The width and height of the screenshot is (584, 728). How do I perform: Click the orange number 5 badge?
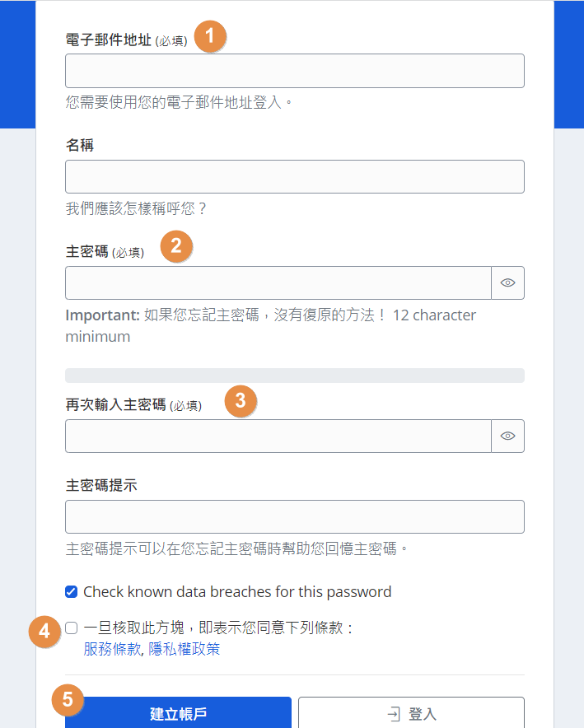pos(68,699)
